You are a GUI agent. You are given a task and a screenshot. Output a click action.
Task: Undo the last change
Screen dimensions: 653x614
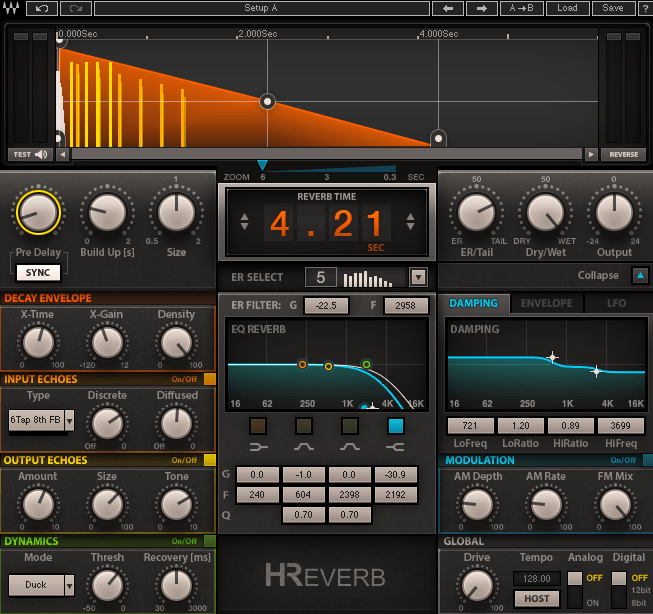pos(42,8)
